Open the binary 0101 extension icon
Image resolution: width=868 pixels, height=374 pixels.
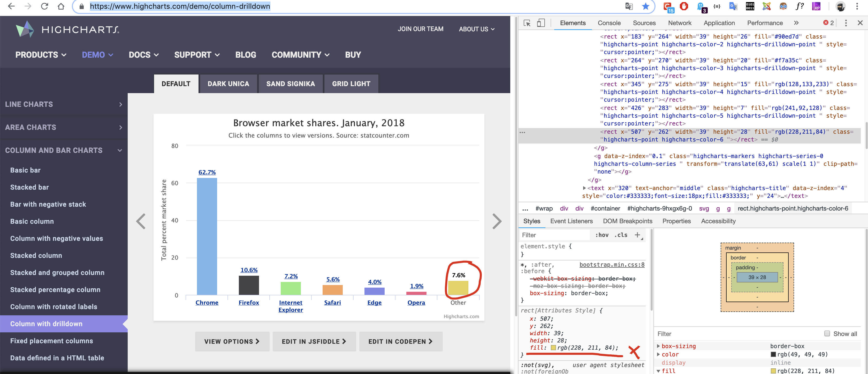750,6
